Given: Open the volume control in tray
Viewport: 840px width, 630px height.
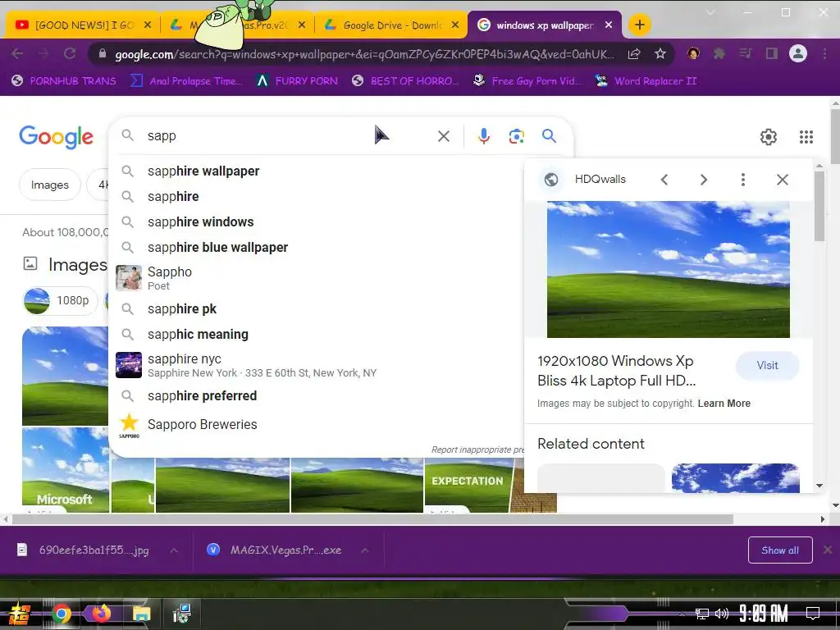Looking at the screenshot, I should tap(722, 614).
